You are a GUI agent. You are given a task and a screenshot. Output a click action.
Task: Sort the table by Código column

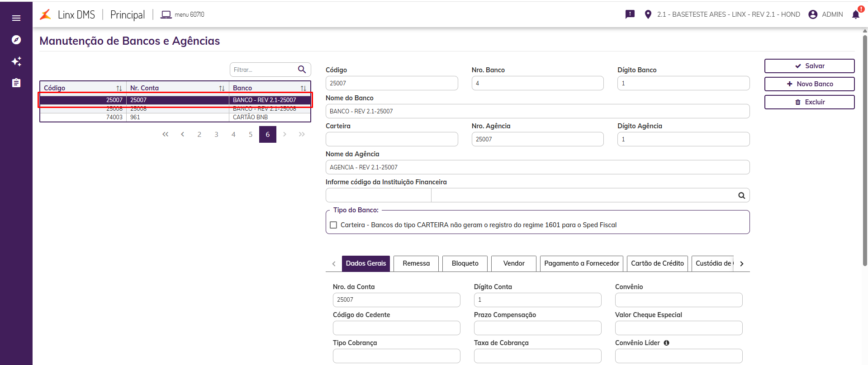(x=119, y=88)
